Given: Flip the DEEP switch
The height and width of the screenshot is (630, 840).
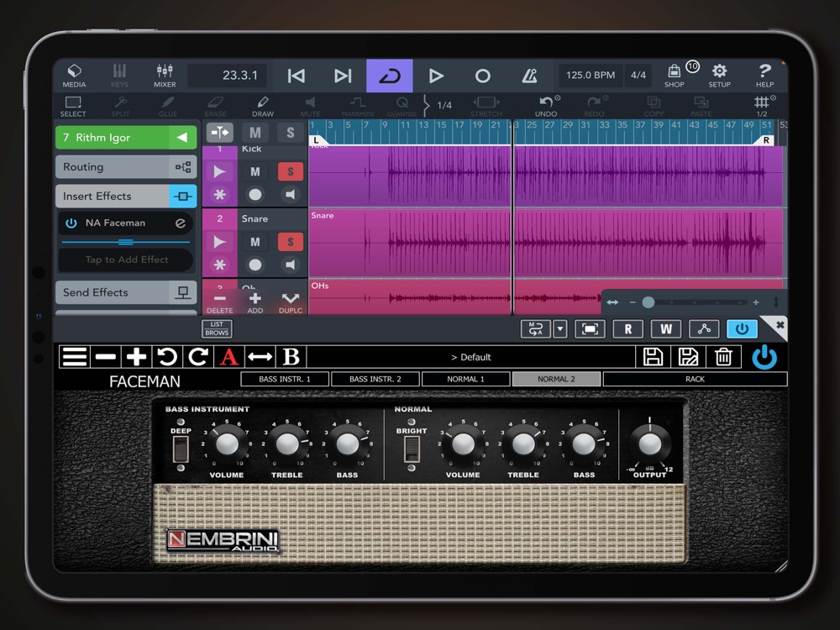Looking at the screenshot, I should coord(181,449).
